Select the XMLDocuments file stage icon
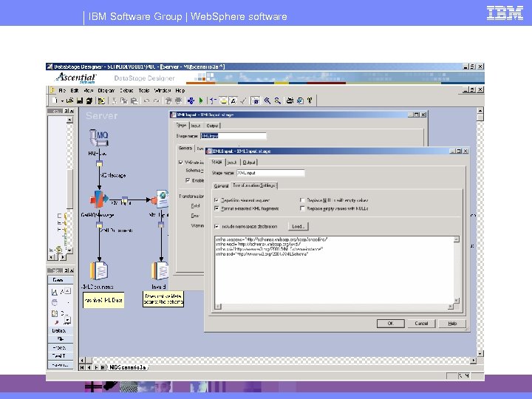Screen dimensions: 532x399 click(x=99, y=270)
